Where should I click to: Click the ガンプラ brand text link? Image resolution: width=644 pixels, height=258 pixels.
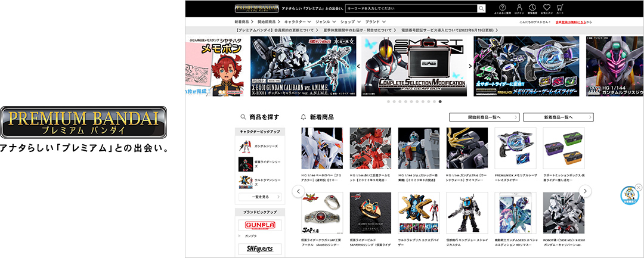(x=251, y=237)
